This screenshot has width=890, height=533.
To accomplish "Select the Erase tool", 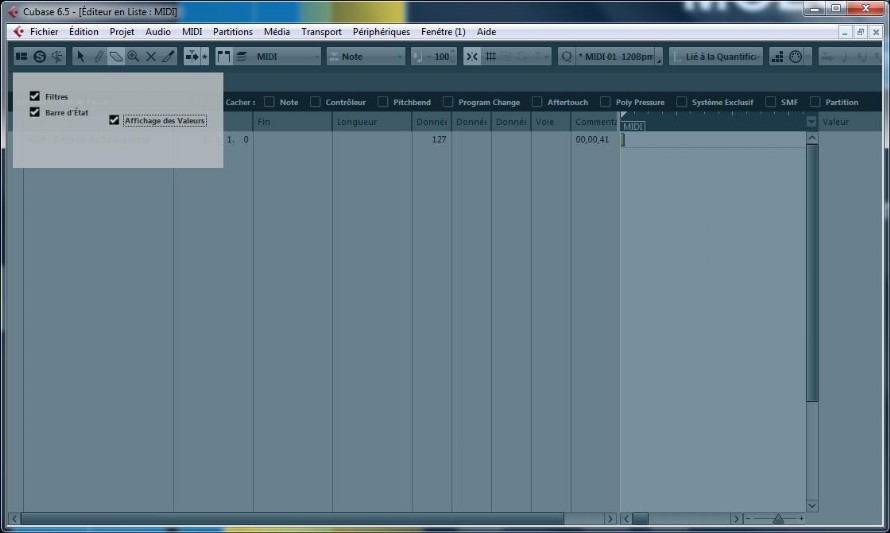I will click(x=116, y=56).
